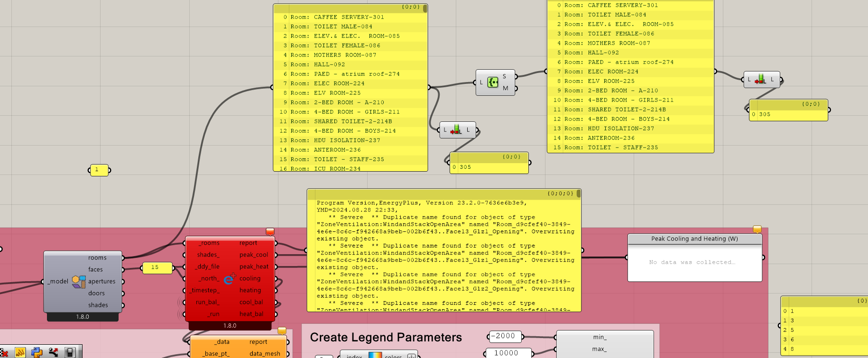Click the List Length icon at far right

tap(761, 80)
